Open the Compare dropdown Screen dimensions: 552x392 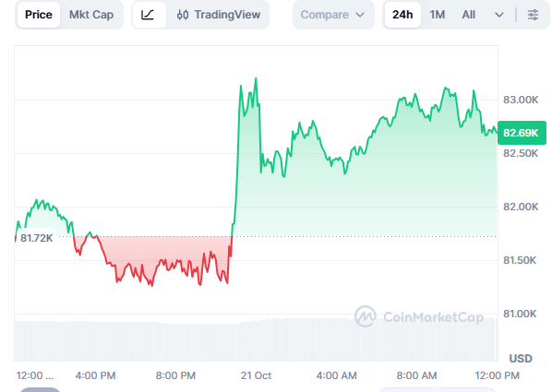point(332,15)
